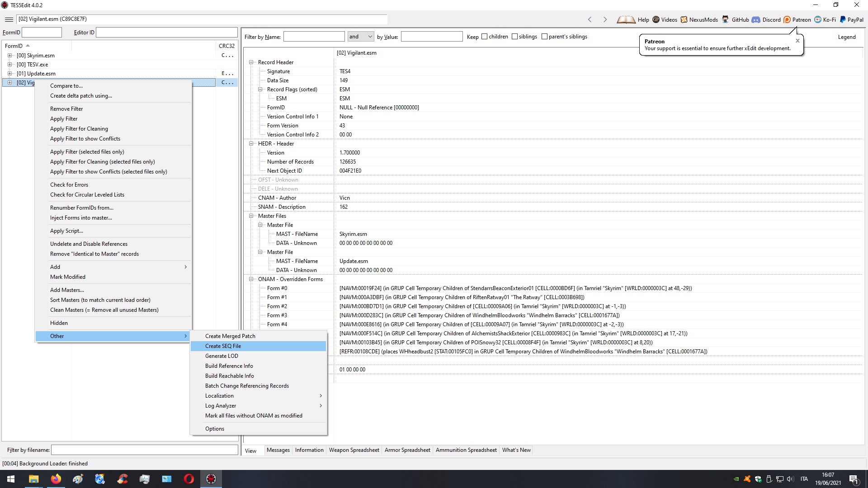The image size is (868, 488).
Task: Open the Patreon toolbar link
Action: coord(797,19)
